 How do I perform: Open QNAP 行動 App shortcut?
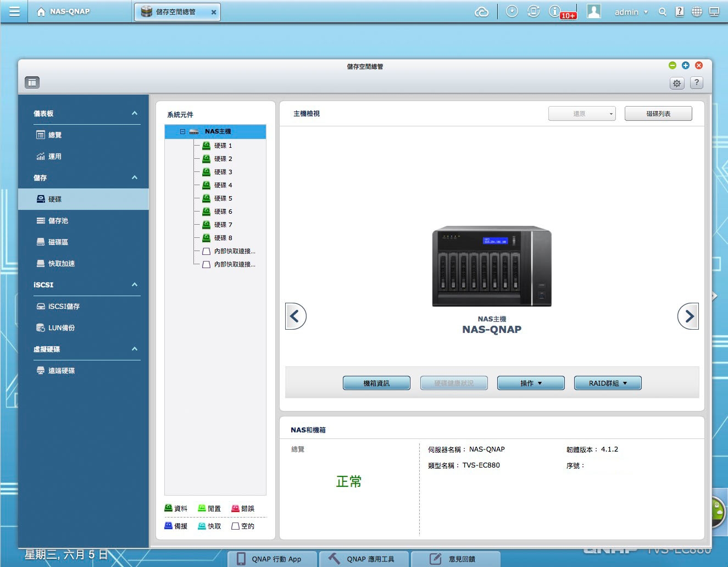pyautogui.click(x=272, y=559)
